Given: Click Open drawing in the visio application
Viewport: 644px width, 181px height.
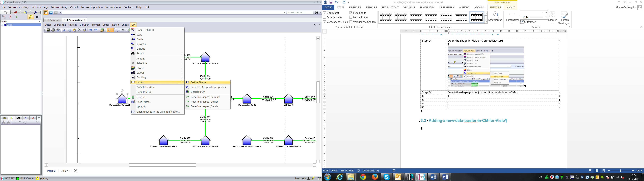Looking at the screenshot, I should click(157, 112).
